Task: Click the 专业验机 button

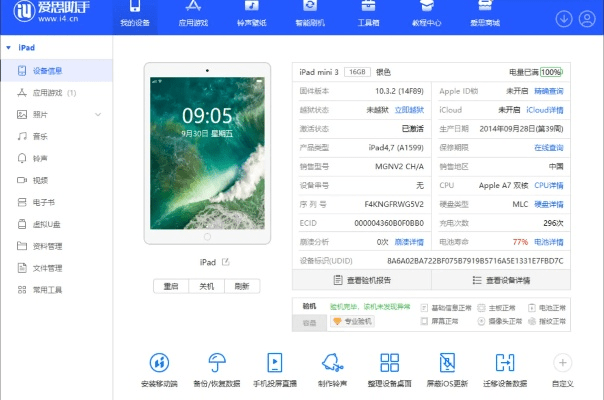Action: (352, 321)
